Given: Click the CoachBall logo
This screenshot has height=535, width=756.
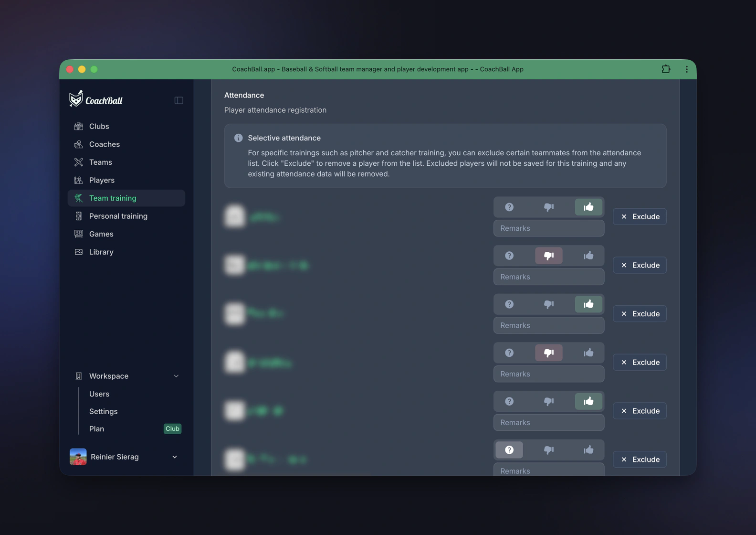Looking at the screenshot, I should pyautogui.click(x=96, y=99).
